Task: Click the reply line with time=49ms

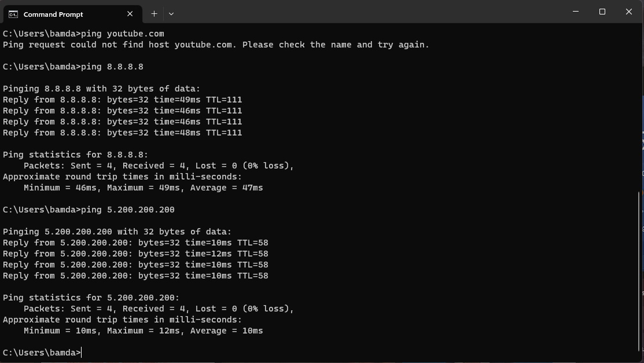Action: [123, 100]
